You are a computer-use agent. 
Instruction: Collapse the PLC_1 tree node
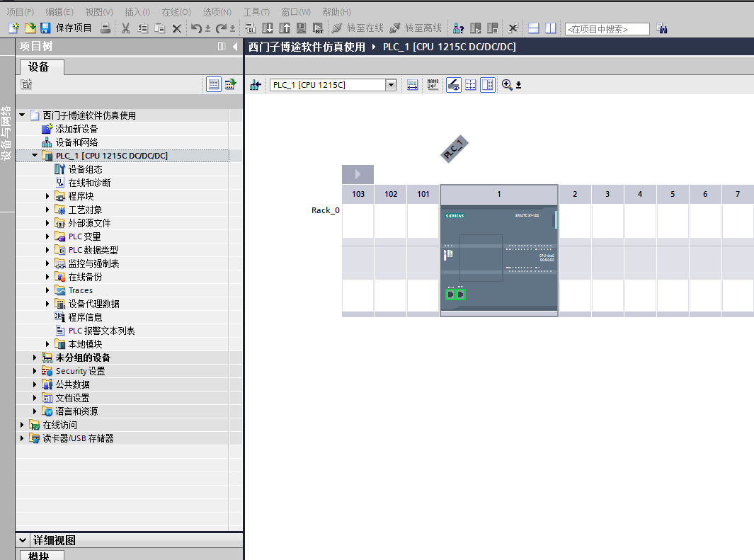35,155
